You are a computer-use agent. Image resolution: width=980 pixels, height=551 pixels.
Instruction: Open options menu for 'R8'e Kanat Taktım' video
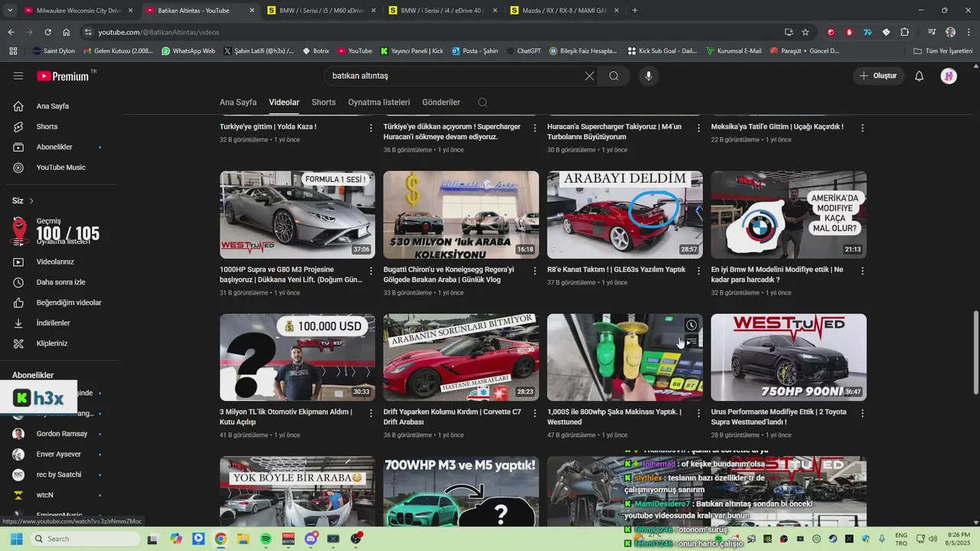click(x=698, y=271)
